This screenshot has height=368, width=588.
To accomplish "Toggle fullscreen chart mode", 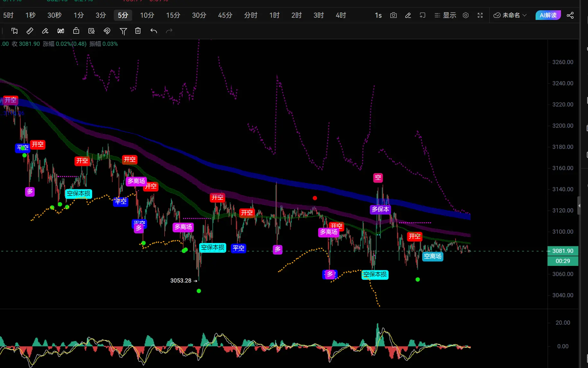I will click(480, 15).
